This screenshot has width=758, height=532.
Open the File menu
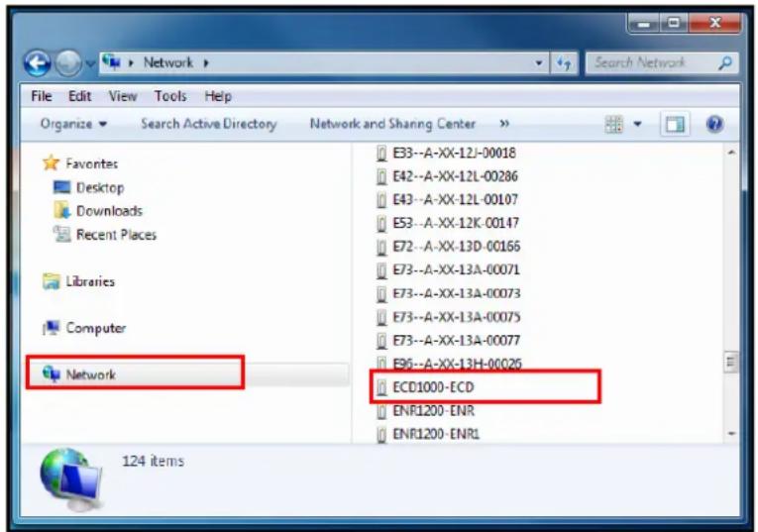(x=42, y=96)
